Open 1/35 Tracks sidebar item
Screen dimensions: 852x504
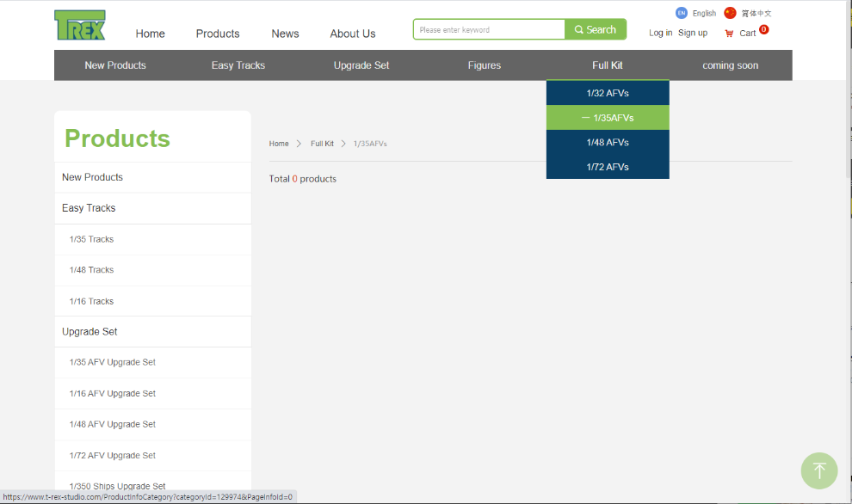[91, 239]
